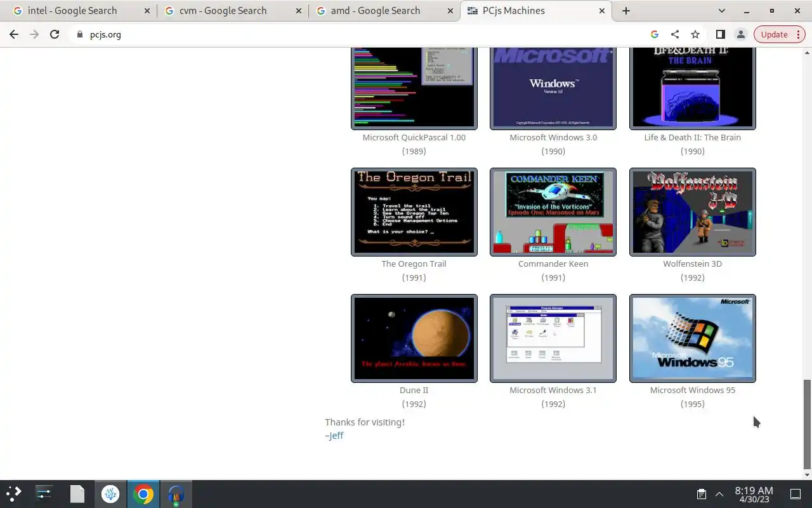This screenshot has height=508, width=812.
Task: Share this page via share icon
Action: pos(675,34)
